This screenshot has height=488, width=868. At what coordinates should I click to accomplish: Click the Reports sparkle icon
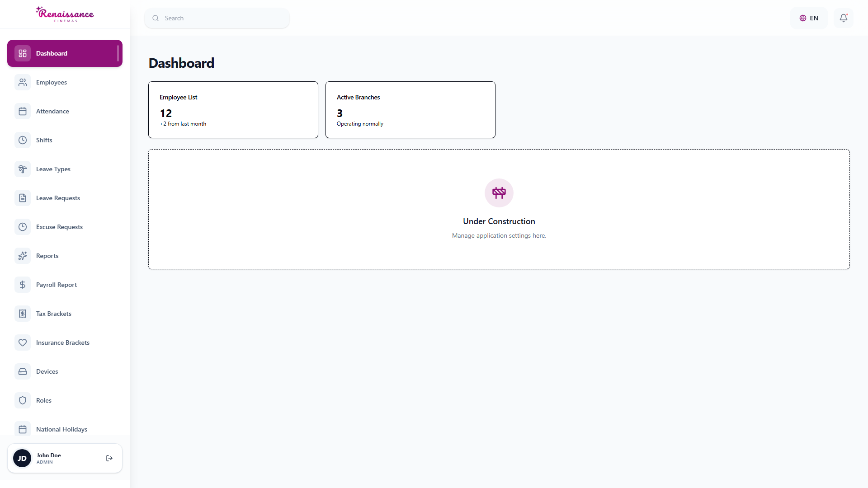click(x=23, y=256)
